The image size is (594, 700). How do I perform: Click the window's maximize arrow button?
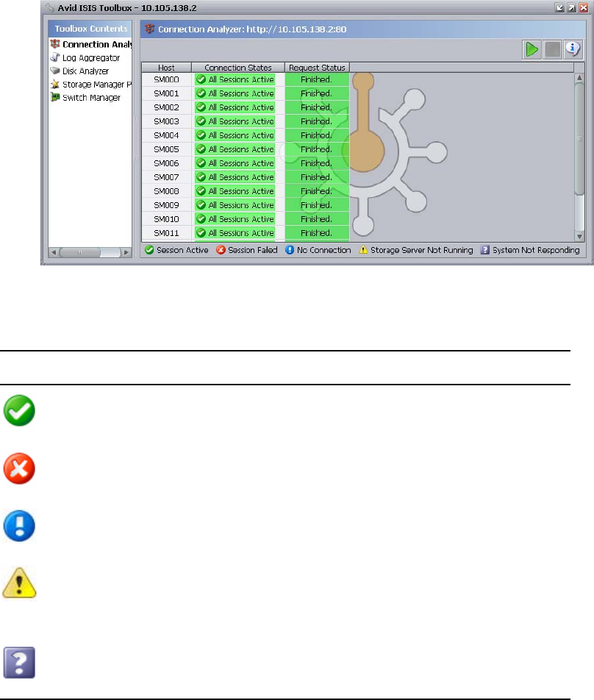572,7
